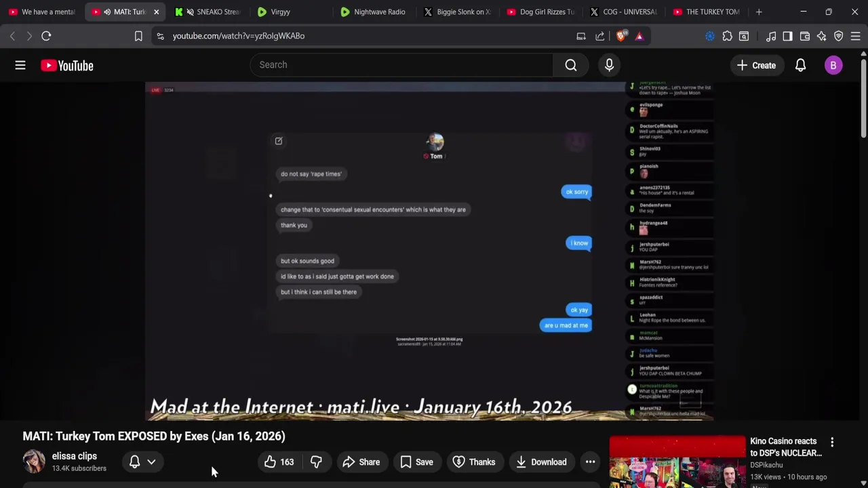This screenshot has width=868, height=488.
Task: Open the Brave Rewards triangle icon
Action: [639, 36]
